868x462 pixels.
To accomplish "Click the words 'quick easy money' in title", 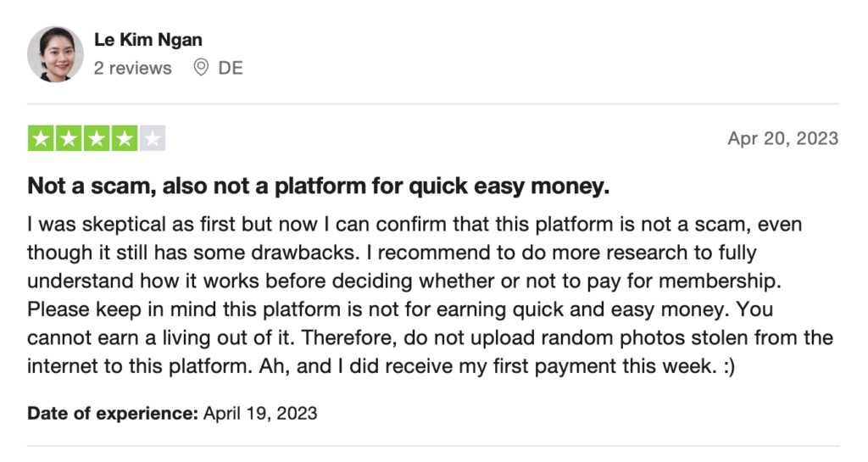I will [509, 186].
